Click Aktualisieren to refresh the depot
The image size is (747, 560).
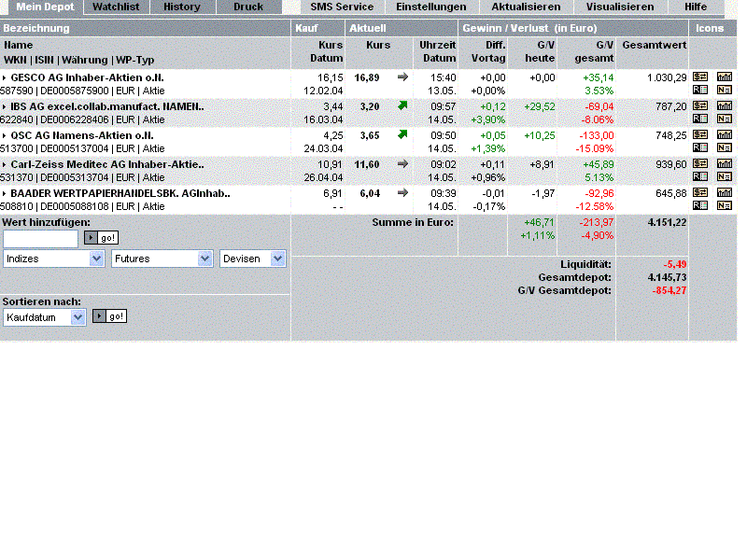(x=526, y=7)
